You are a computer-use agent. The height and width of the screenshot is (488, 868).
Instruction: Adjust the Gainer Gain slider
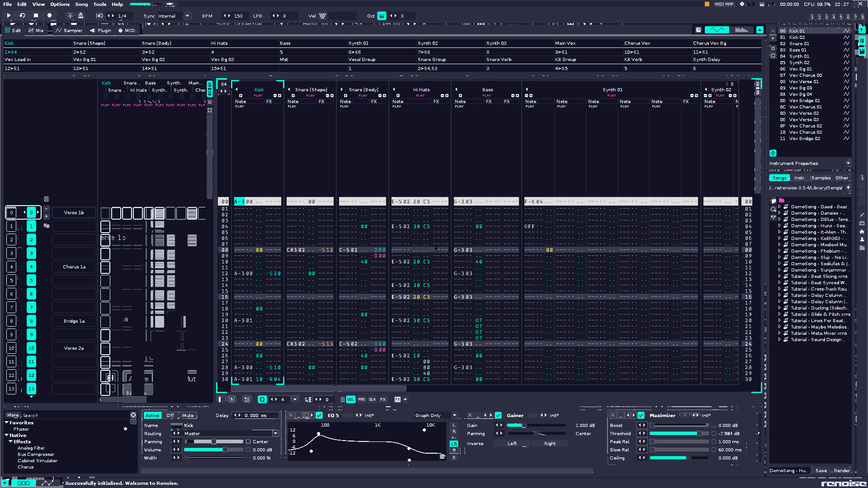pos(536,425)
